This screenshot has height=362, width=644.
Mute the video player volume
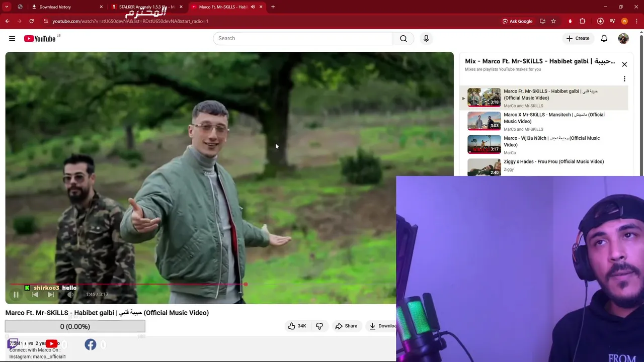click(x=70, y=295)
